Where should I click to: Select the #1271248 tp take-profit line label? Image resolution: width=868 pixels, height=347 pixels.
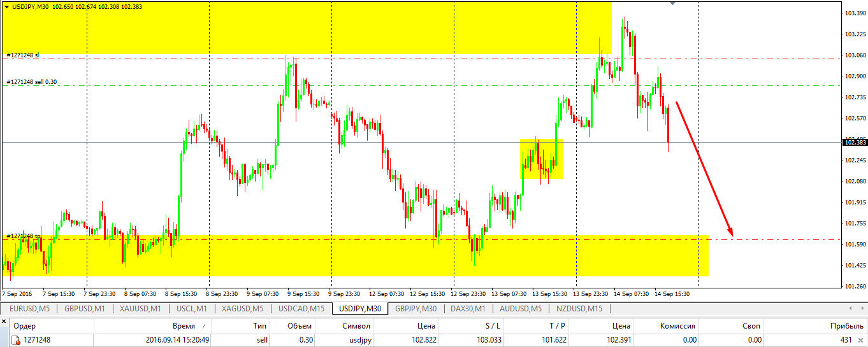23,236
